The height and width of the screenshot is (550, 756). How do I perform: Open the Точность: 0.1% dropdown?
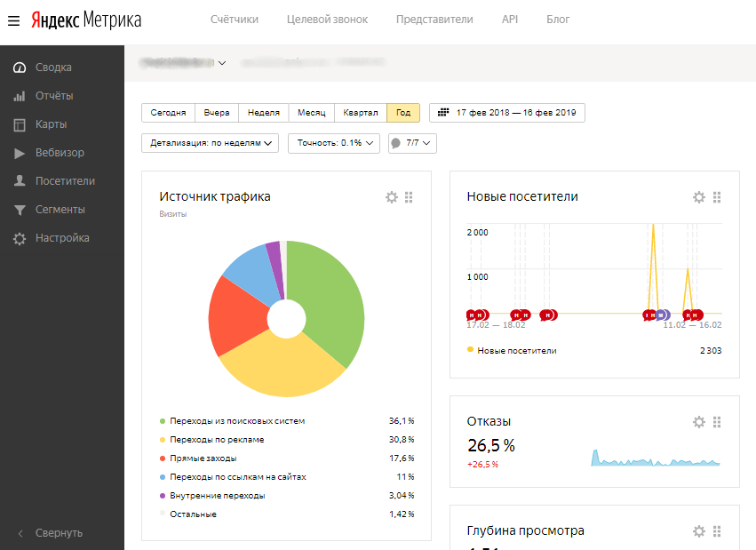[334, 143]
